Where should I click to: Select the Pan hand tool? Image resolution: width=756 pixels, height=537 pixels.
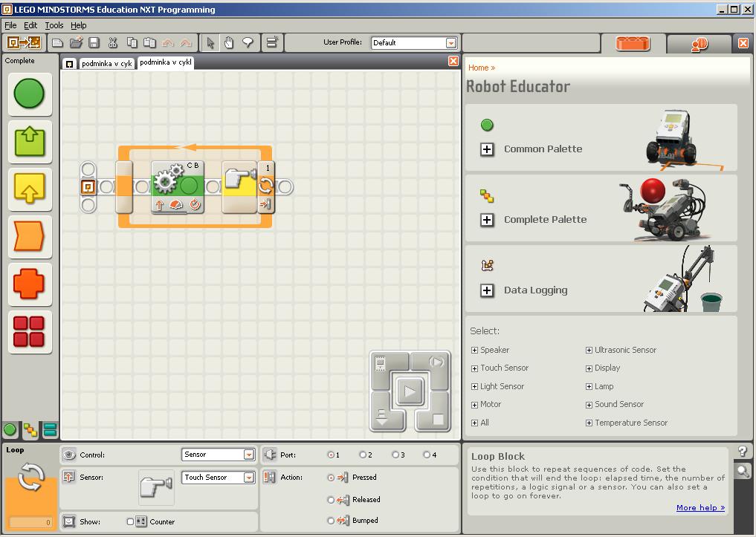coord(229,43)
